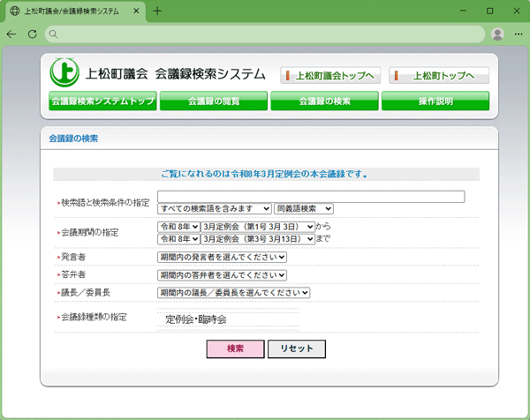Click the pink 検索 button
The width and height of the screenshot is (530, 420).
(236, 349)
